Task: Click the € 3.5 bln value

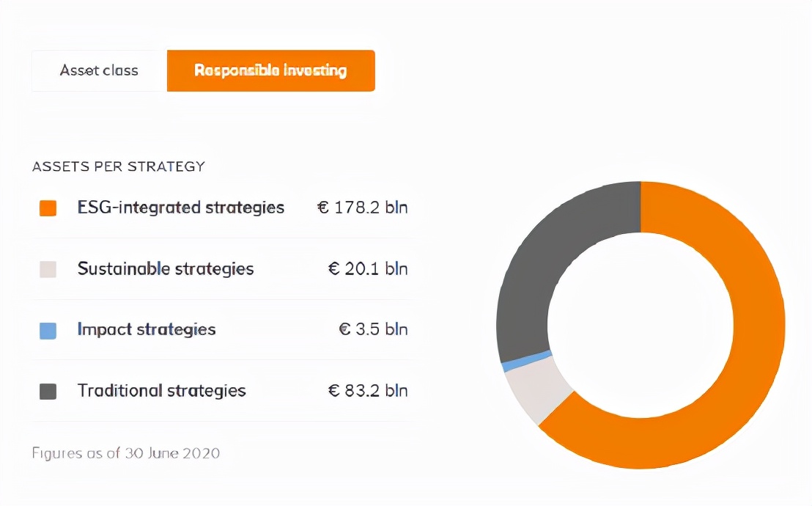Action: click(x=373, y=330)
